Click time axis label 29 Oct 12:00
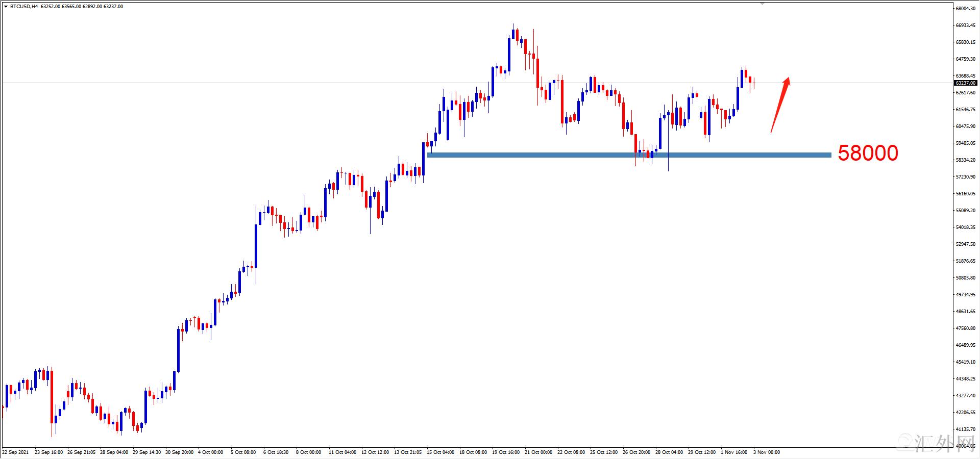980x459 pixels. click(x=702, y=452)
